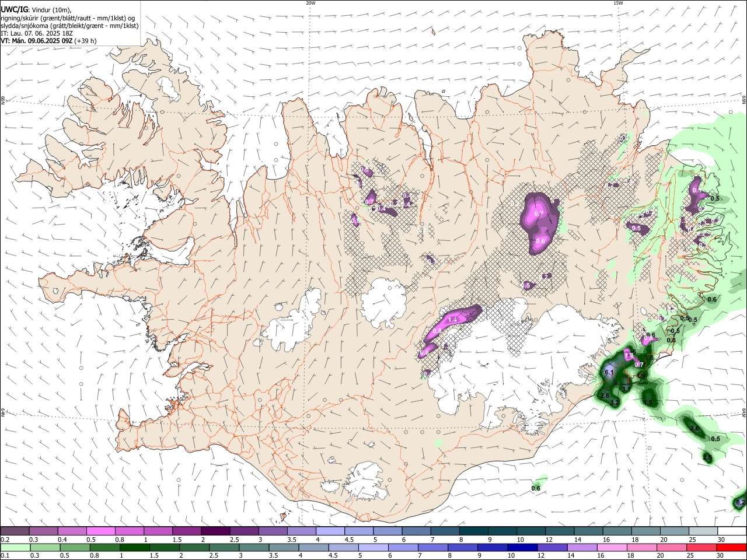This screenshot has width=747, height=560.
Task: Pick darkest green 1 swatch in lower scale
Action: point(134,547)
